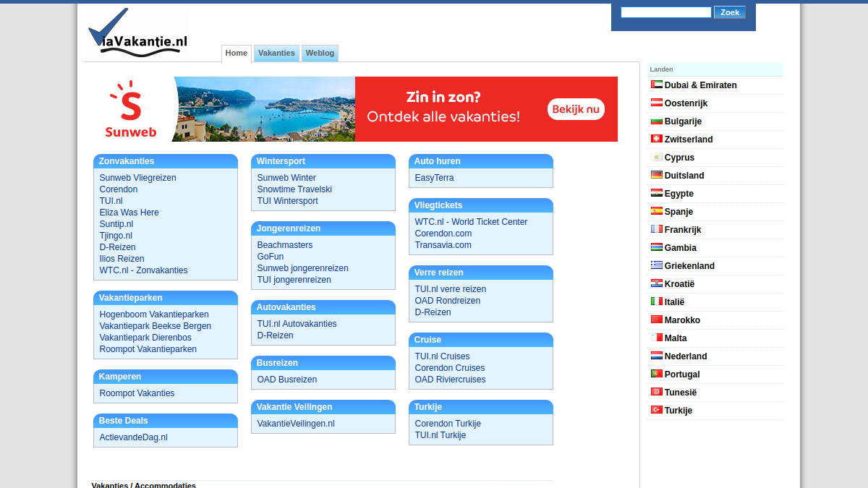Open the Sunweb Winter link
The height and width of the screenshot is (488, 868).
(286, 178)
